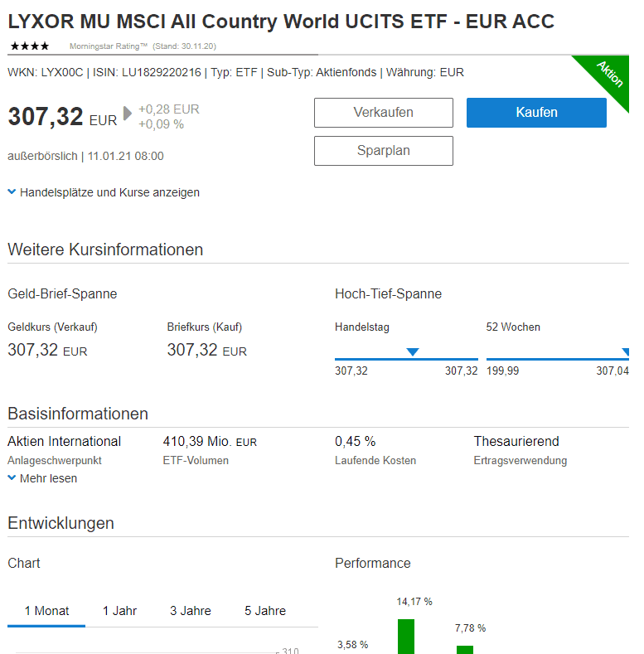Viewport: 644px width, 654px height.
Task: Show the 5 Jahre chart tab
Action: 265,611
